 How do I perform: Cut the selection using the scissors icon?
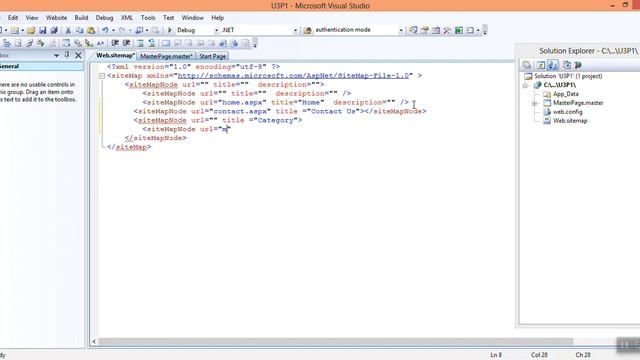point(68,30)
